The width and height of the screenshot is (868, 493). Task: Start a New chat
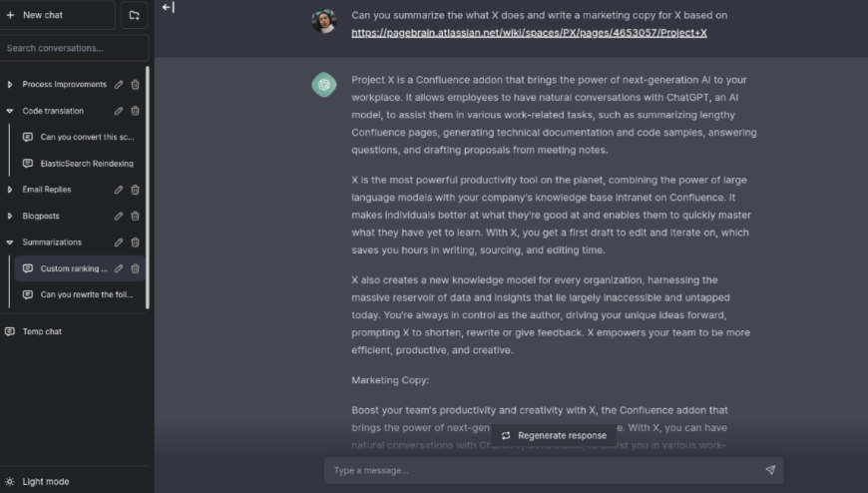pos(58,15)
